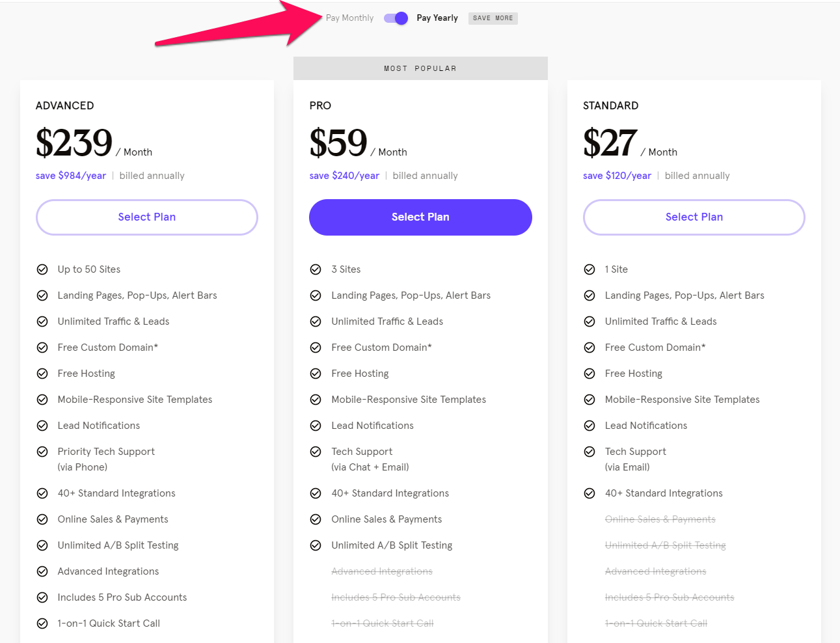Toggle the Pay Monthly/Yearly billing switch
840x643 pixels.
[396, 18]
